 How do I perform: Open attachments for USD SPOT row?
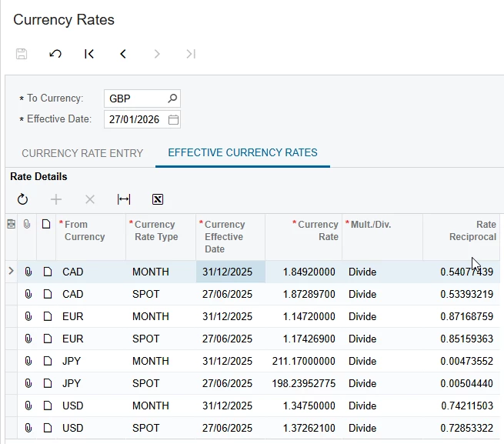pos(28,428)
